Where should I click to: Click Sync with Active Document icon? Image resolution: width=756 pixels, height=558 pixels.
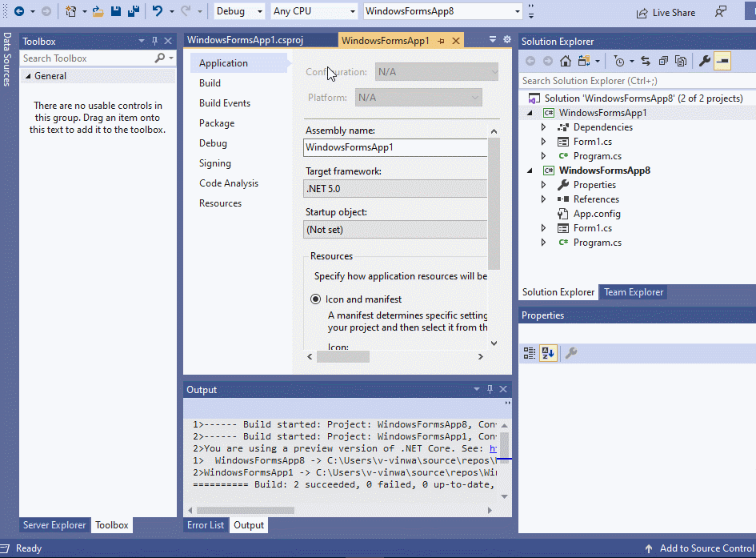(646, 61)
